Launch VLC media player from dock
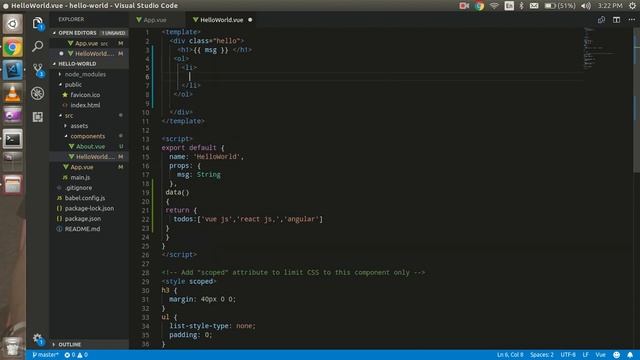640x360 pixels. coord(13,93)
